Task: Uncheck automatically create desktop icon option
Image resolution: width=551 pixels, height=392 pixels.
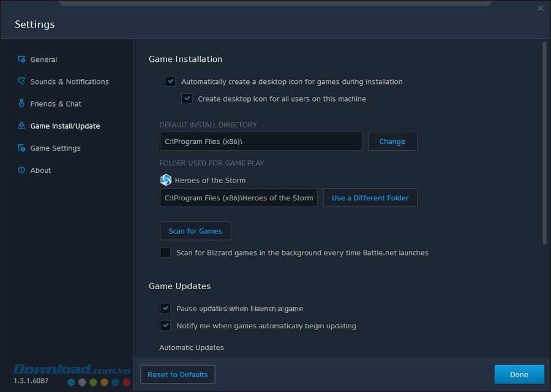Action: [x=171, y=81]
